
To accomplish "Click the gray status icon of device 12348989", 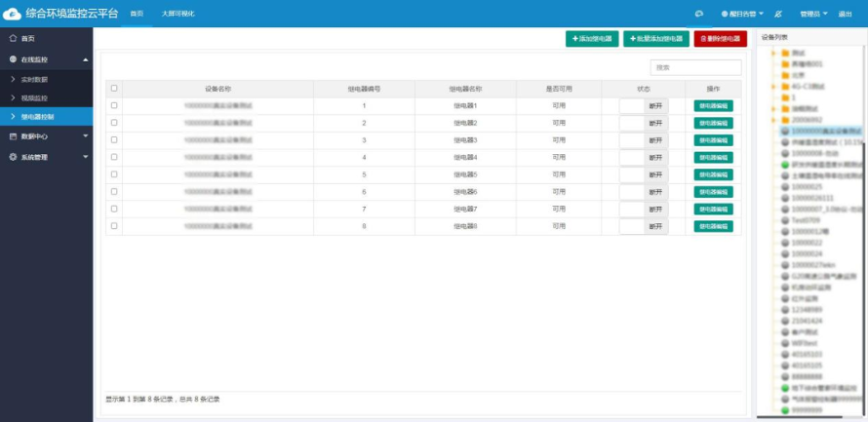I will pos(784,310).
